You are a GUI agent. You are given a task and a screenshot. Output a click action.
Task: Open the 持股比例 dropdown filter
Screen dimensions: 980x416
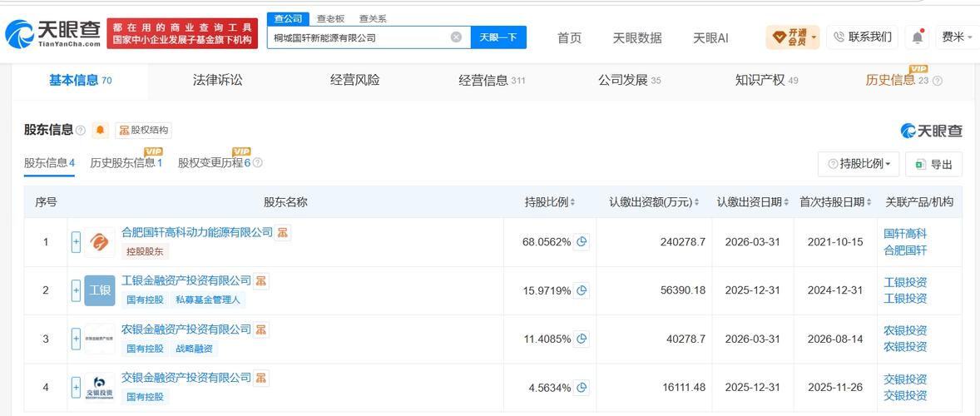click(x=859, y=164)
